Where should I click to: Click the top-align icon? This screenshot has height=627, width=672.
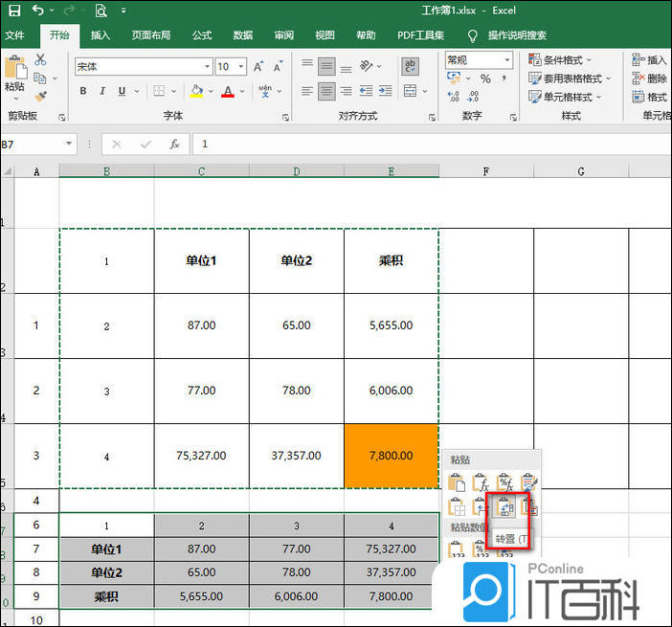tap(307, 64)
